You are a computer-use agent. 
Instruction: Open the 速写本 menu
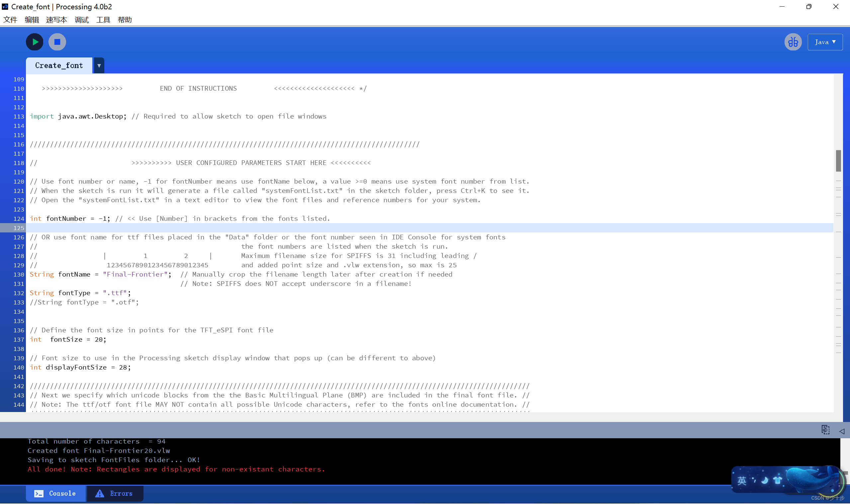click(x=56, y=20)
